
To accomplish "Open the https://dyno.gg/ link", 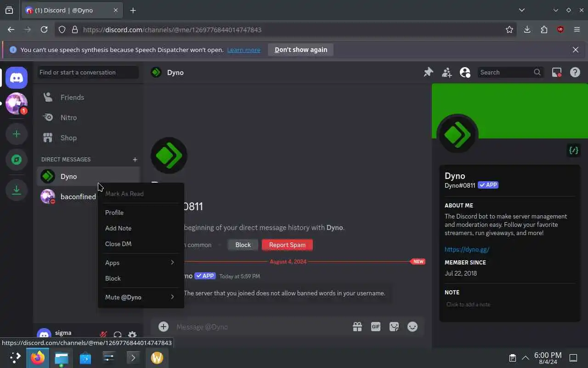I will [x=467, y=249].
